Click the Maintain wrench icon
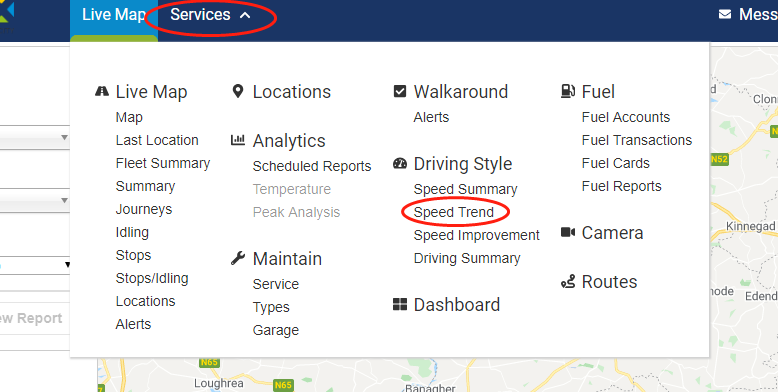Screen dimensions: 778x392 coord(238,258)
